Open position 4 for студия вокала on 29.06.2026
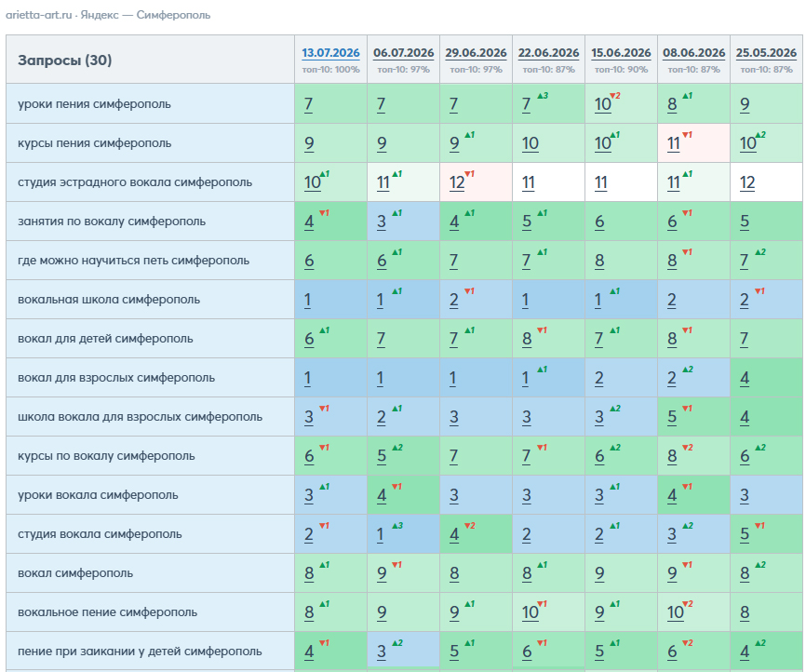806x672 pixels. (454, 534)
